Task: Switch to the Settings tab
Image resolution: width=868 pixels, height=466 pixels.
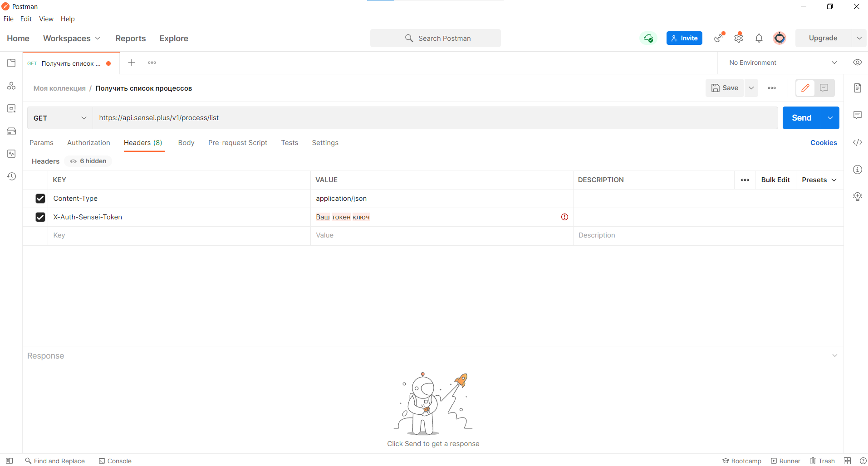Action: [325, 143]
